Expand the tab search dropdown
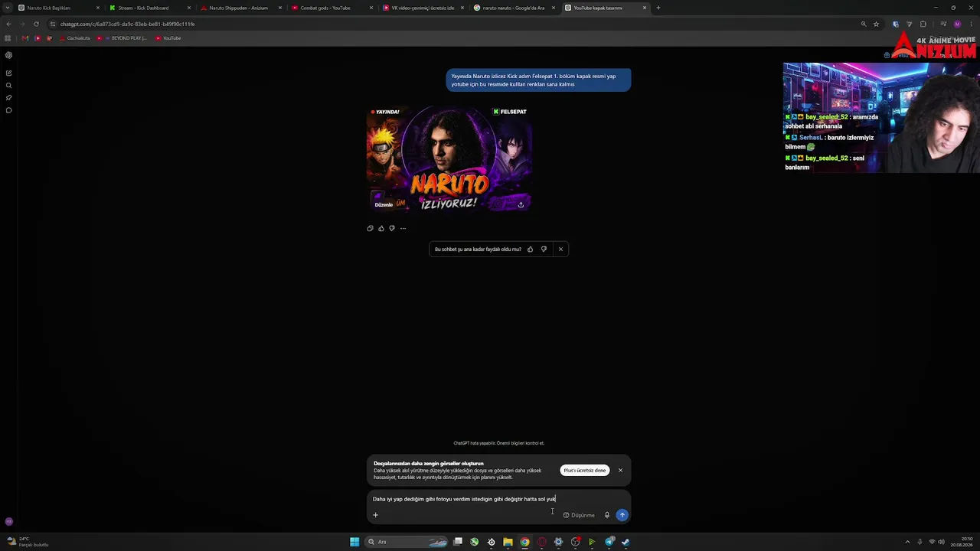 (8, 8)
